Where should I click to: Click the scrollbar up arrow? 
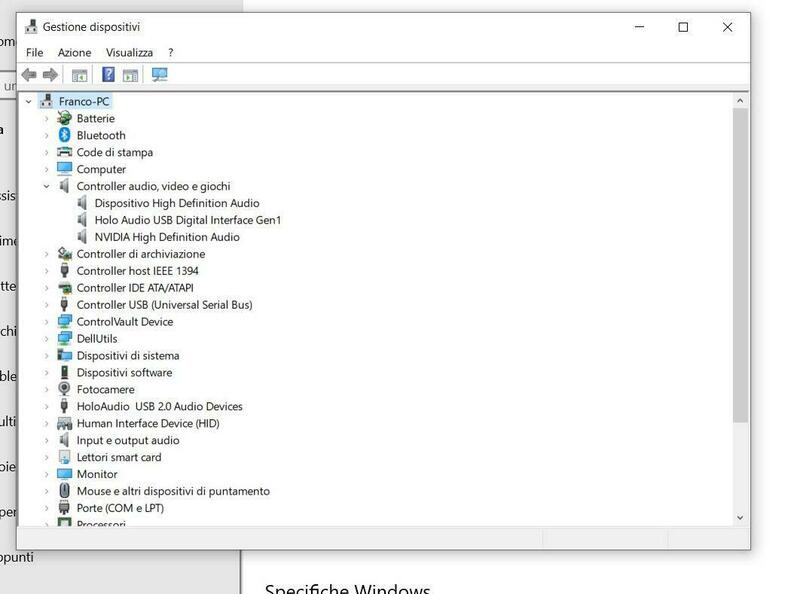(740, 101)
